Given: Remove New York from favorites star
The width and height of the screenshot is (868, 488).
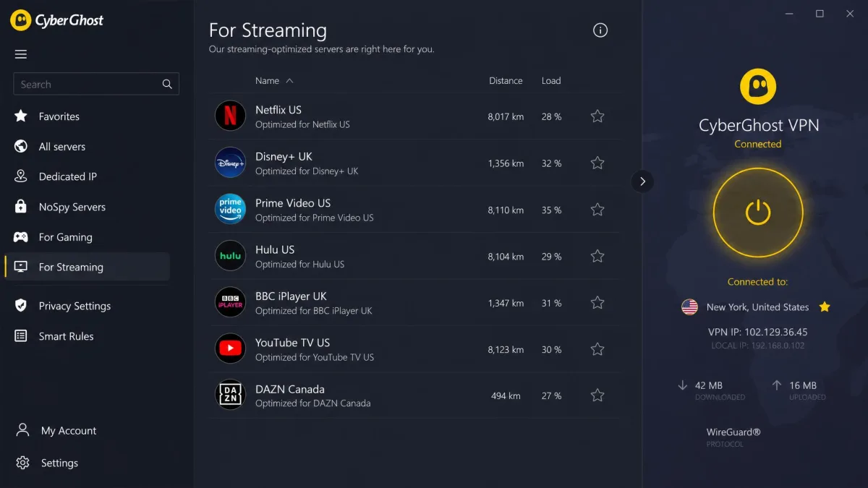Looking at the screenshot, I should tap(824, 307).
